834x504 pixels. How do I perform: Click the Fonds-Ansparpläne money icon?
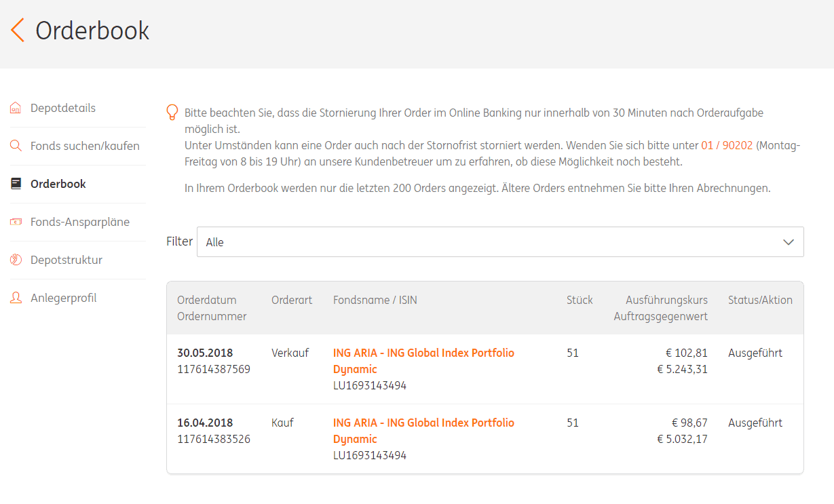(x=16, y=222)
